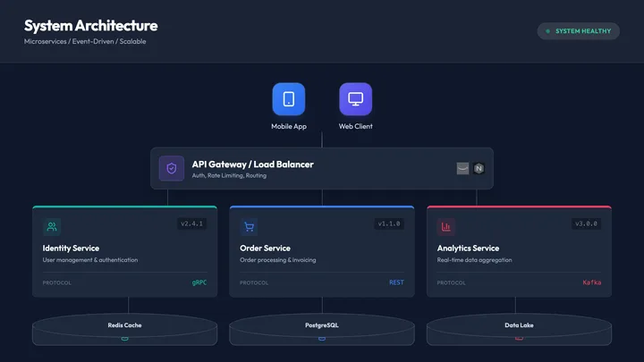Viewport: 644px width, 362px height.
Task: Open the Analytics Service card title
Action: tap(468, 248)
